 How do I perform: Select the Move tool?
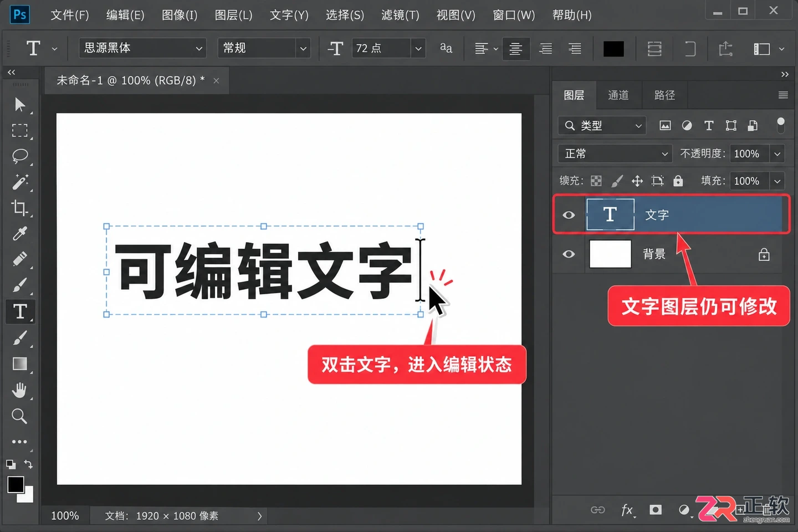coord(20,104)
